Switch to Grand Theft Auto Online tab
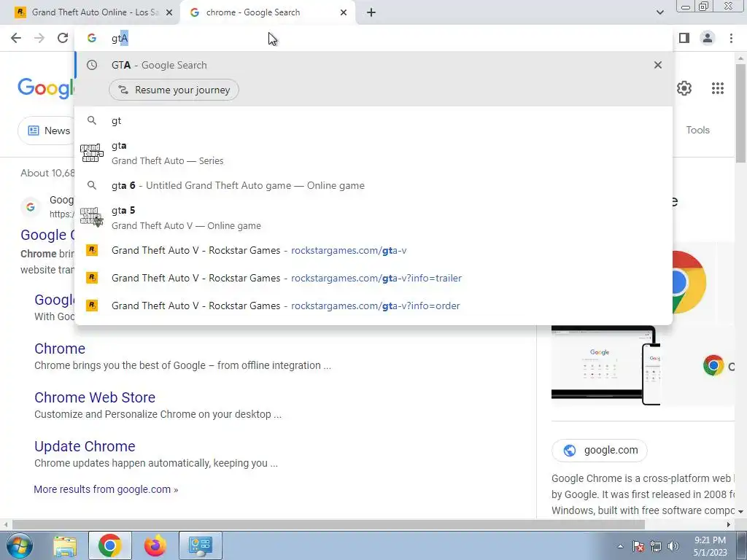This screenshot has height=560, width=747. click(x=90, y=12)
